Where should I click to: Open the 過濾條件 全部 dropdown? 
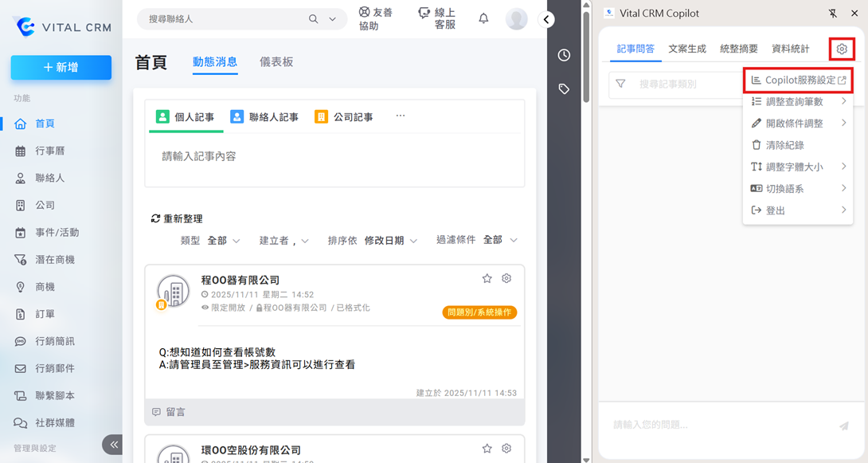[x=500, y=240]
